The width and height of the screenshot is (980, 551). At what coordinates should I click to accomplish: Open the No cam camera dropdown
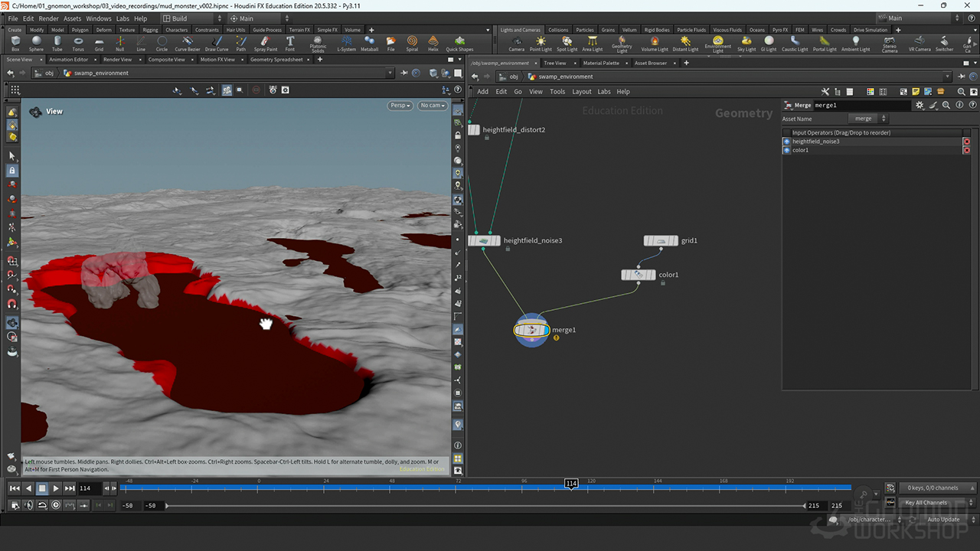[x=432, y=106]
